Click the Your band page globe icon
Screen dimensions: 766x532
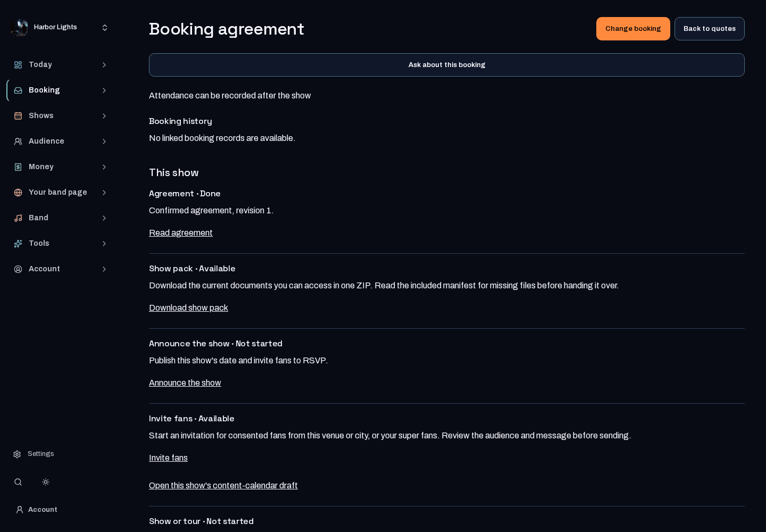point(18,193)
